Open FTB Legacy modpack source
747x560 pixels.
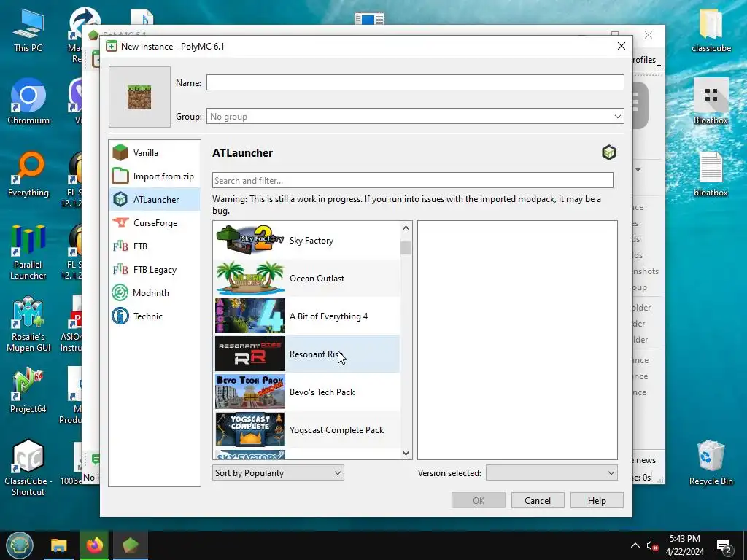coord(155,270)
